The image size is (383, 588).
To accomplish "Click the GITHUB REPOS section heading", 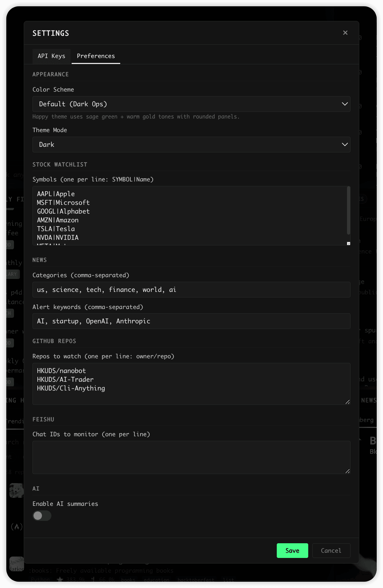I will 54,341.
